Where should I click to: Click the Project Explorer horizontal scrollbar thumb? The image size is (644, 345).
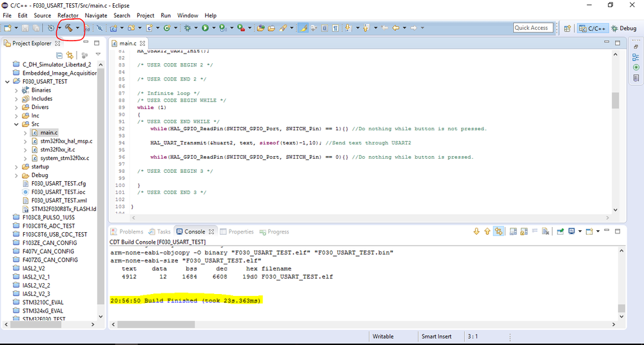(35, 324)
